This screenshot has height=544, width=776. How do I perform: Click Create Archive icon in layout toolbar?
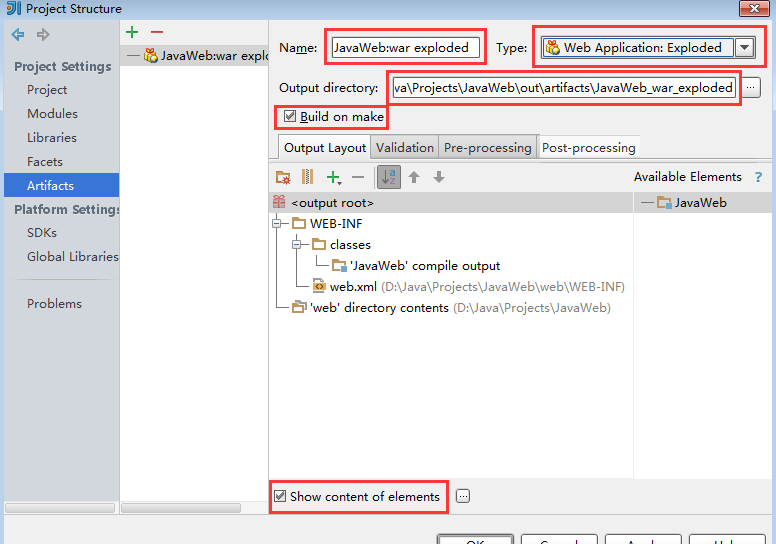[x=308, y=177]
